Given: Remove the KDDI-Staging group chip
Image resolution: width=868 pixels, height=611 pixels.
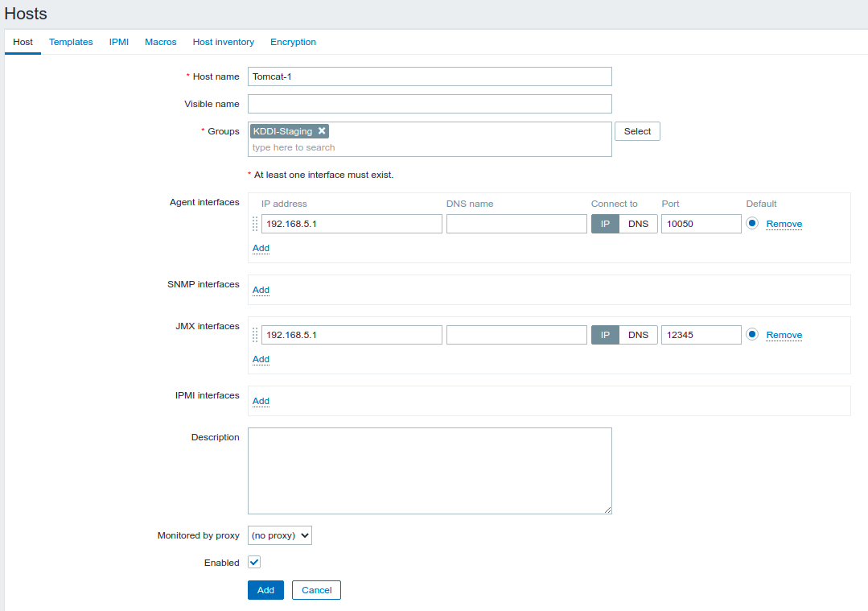Looking at the screenshot, I should point(322,130).
